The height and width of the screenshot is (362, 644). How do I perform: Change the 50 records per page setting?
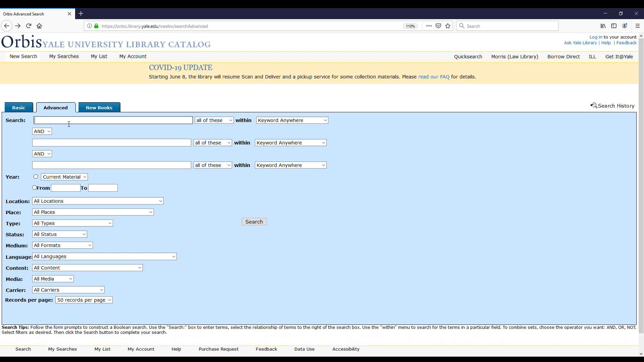pyautogui.click(x=84, y=300)
